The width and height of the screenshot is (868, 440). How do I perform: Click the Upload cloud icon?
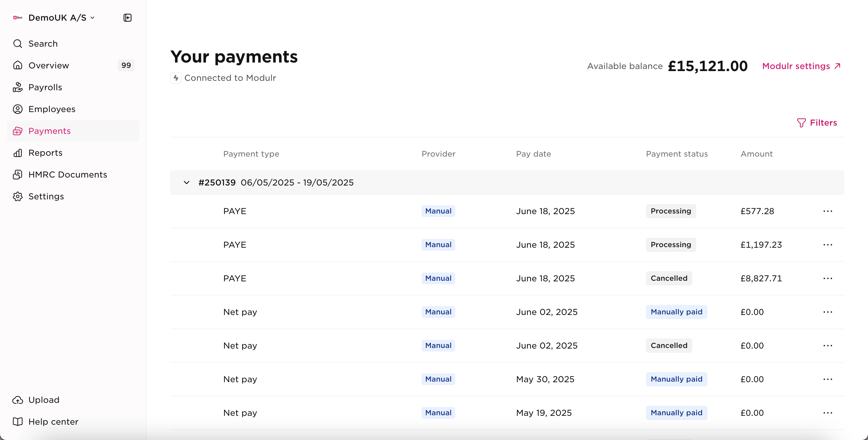tap(18, 400)
